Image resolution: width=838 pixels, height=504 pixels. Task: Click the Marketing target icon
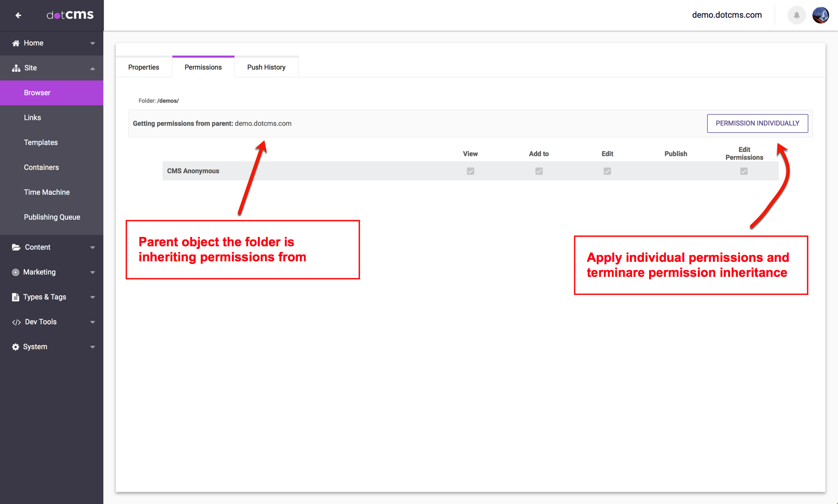click(16, 272)
